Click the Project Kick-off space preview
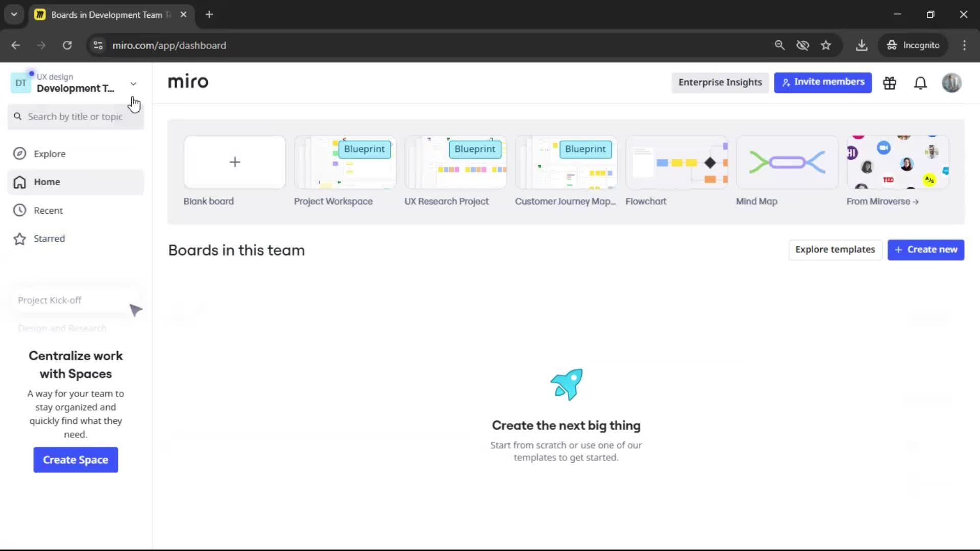 point(76,300)
